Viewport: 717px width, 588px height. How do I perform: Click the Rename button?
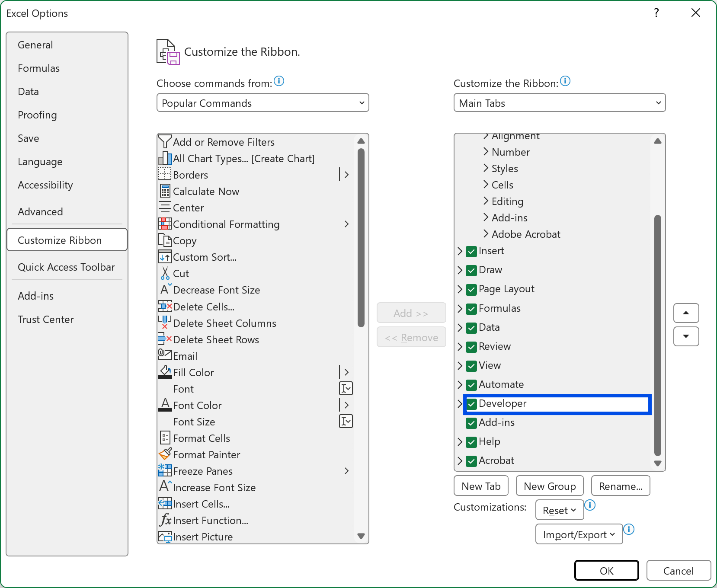[x=621, y=486]
